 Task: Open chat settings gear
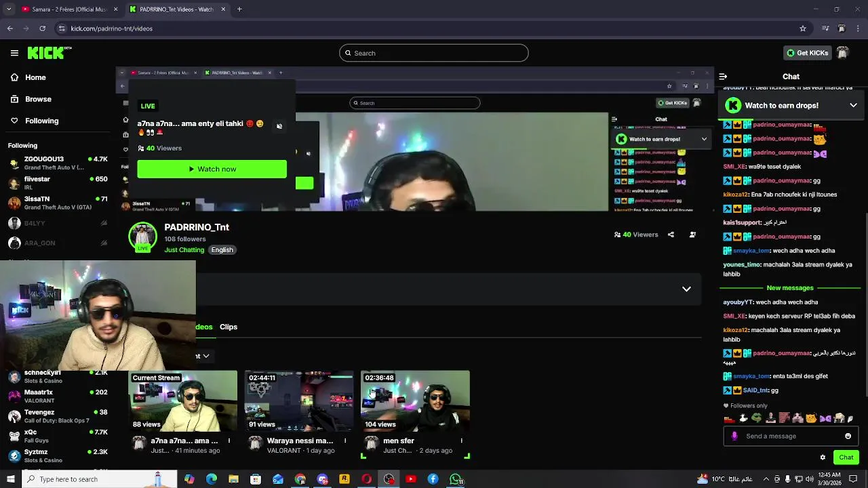click(823, 457)
